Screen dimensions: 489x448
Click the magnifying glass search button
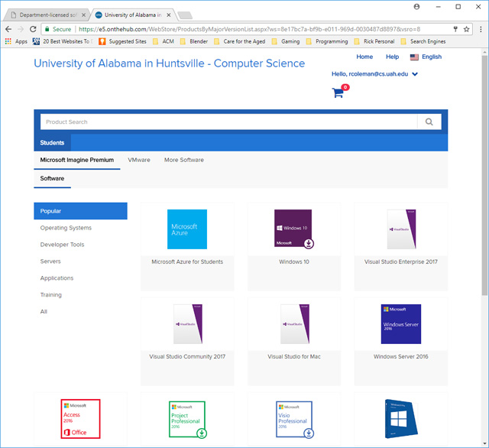429,122
